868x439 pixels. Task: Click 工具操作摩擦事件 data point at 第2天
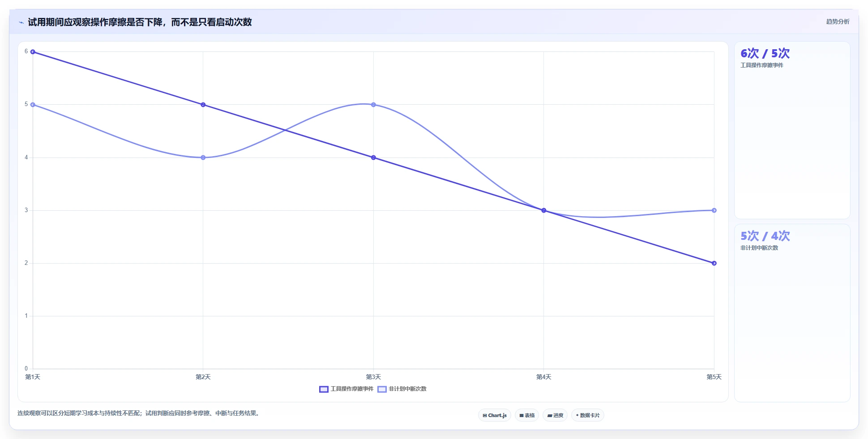click(203, 105)
